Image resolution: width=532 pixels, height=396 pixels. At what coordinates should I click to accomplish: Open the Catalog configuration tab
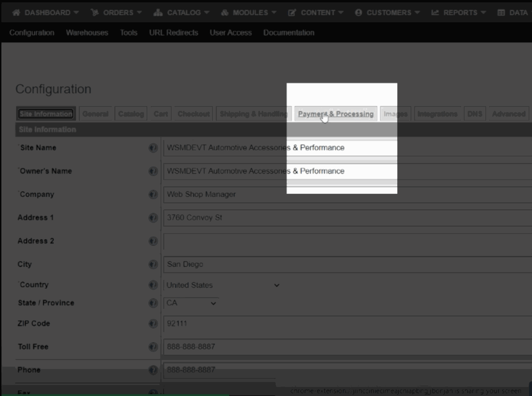[x=131, y=114]
